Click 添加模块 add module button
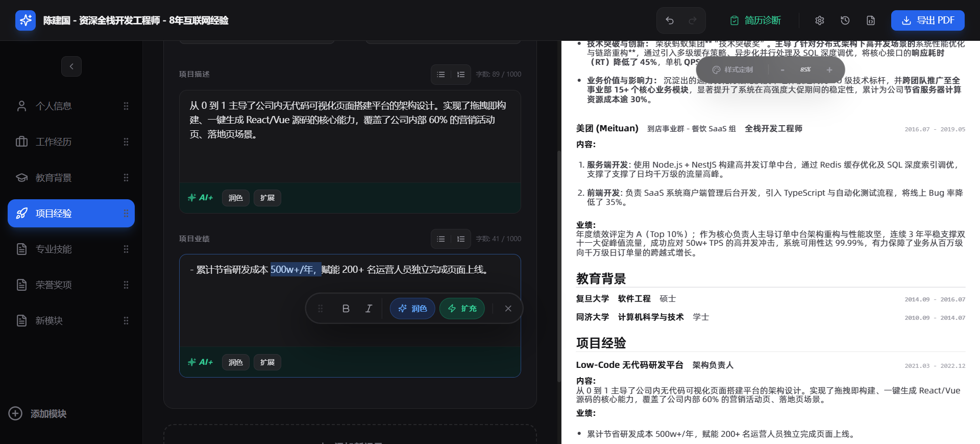 point(38,413)
